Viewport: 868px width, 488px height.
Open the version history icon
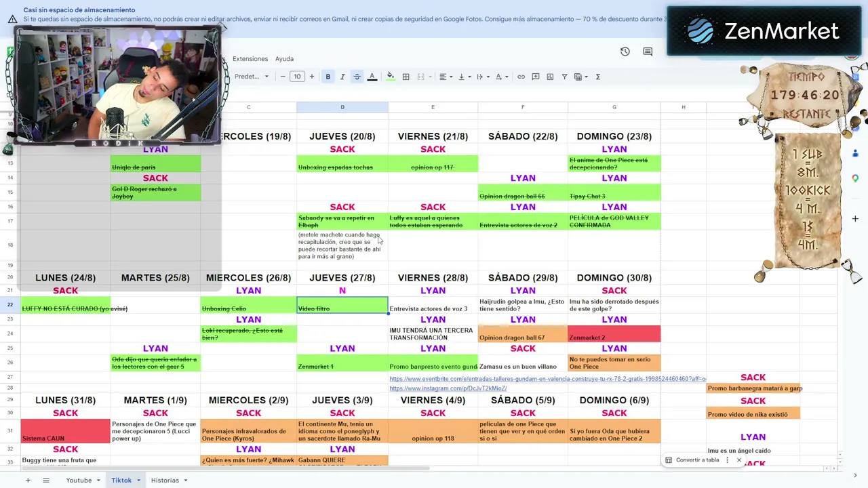(625, 52)
